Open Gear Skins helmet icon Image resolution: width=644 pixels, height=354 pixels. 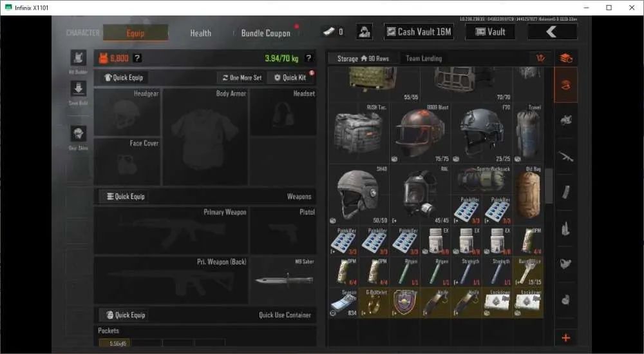78,133
